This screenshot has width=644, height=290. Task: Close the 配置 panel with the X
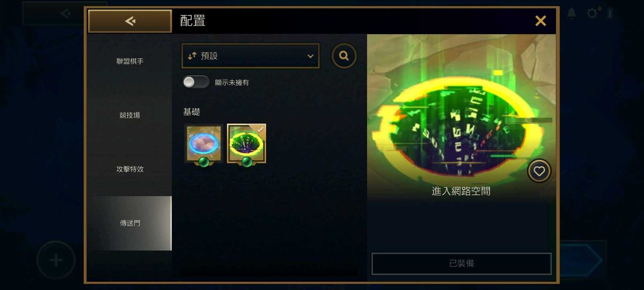[540, 21]
